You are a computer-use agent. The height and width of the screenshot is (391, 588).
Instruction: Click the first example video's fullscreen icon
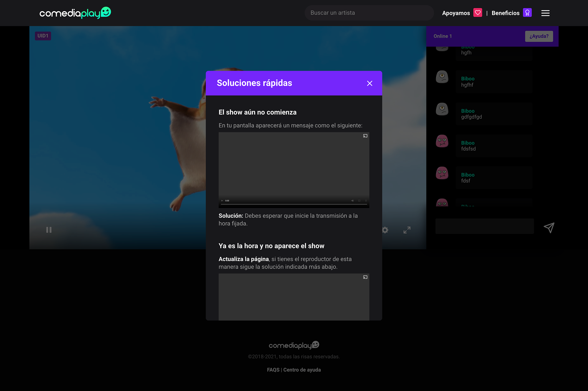coord(359,201)
